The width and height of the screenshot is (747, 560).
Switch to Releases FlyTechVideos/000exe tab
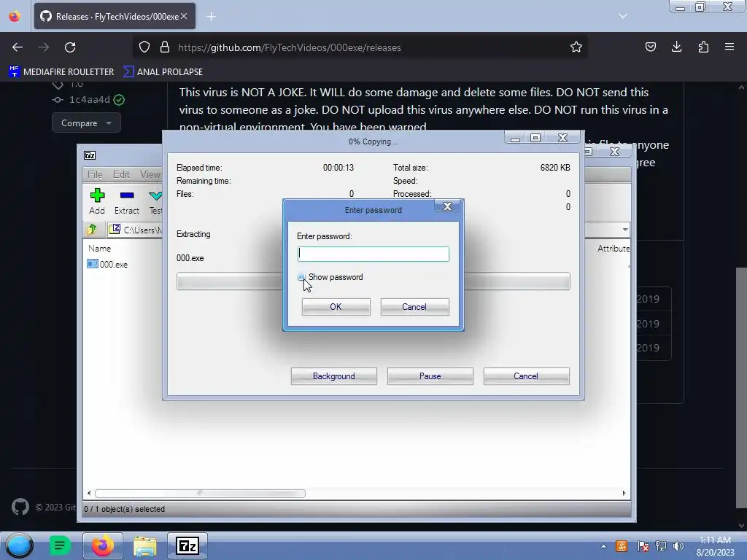pos(115,16)
